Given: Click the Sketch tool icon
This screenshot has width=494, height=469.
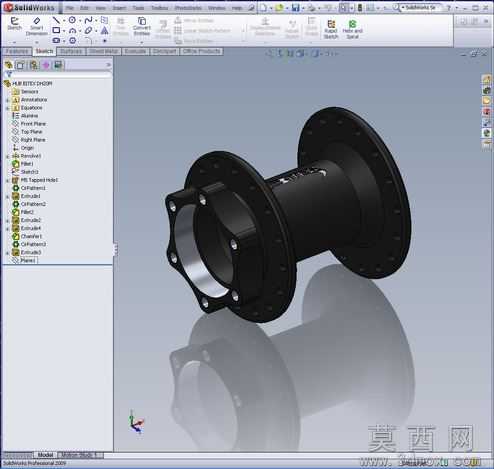Looking at the screenshot, I should [14, 24].
